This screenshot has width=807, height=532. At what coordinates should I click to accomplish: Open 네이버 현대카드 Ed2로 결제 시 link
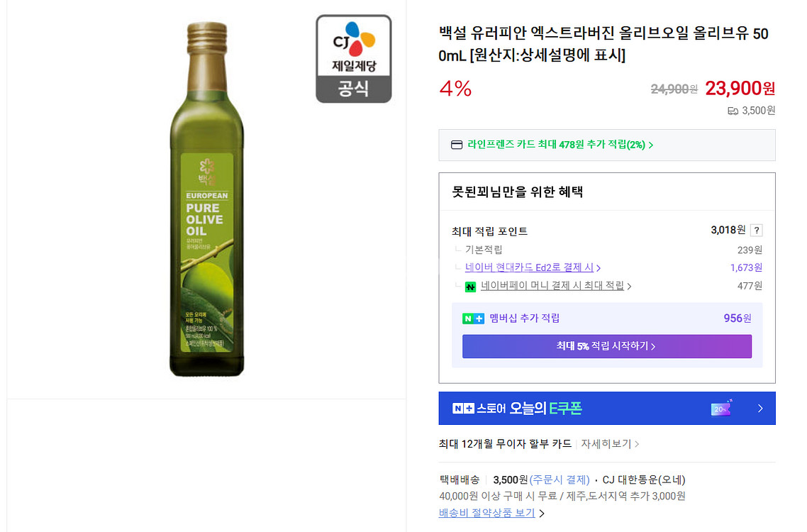[x=529, y=267]
